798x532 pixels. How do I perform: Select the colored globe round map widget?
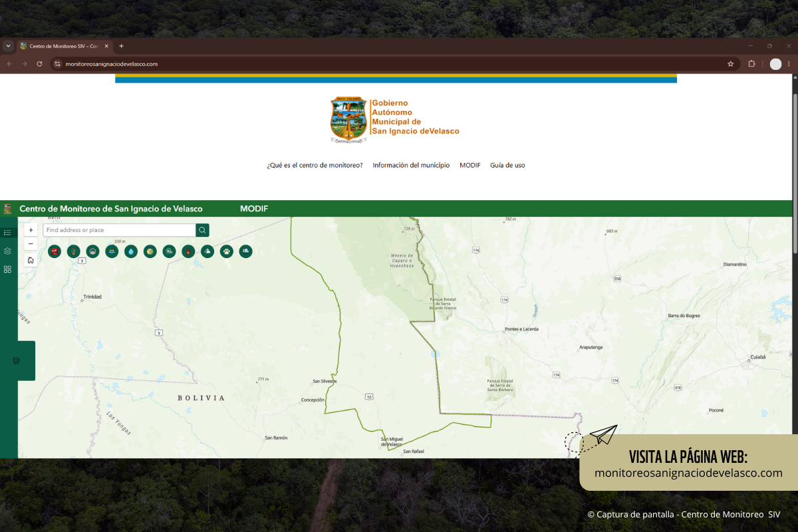(x=150, y=251)
